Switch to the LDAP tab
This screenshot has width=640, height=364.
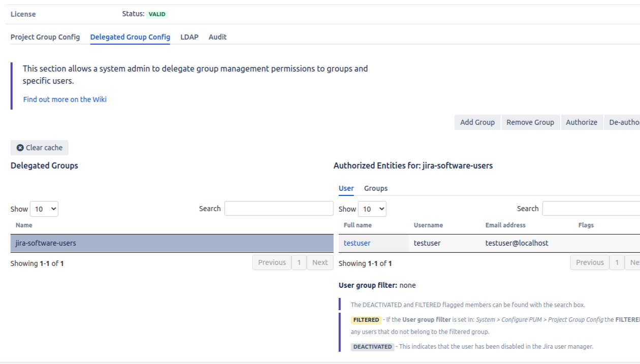pos(189,37)
